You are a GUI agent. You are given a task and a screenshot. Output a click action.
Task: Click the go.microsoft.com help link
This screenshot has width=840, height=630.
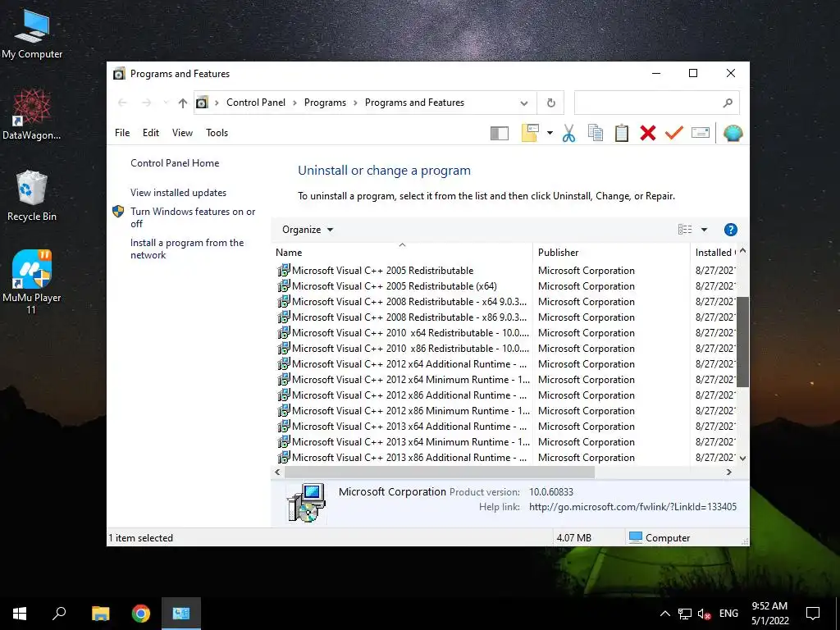coord(632,507)
